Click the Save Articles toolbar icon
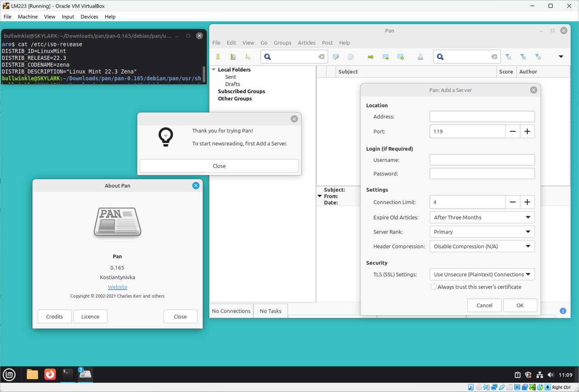 click(421, 57)
